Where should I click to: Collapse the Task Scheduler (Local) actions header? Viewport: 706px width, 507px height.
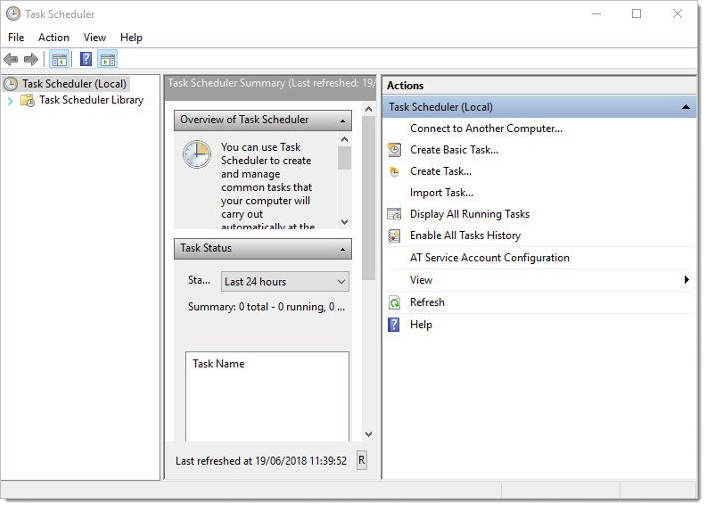pos(685,107)
